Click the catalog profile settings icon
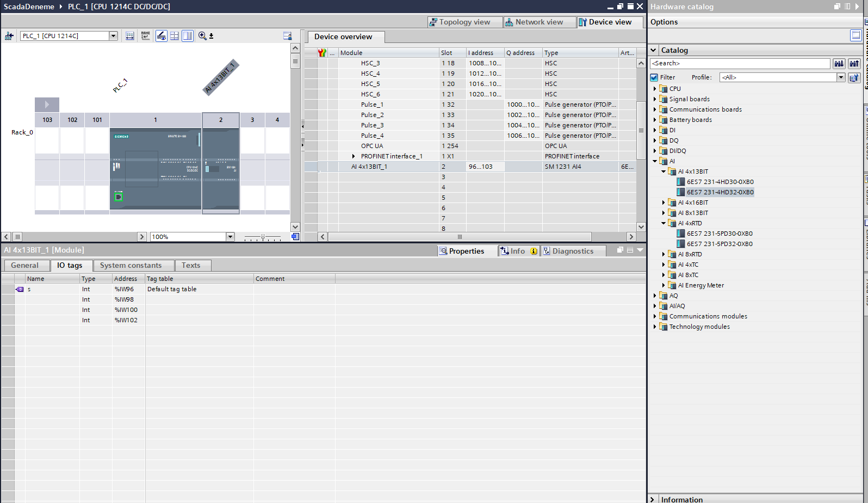Image resolution: width=868 pixels, height=503 pixels. point(854,77)
